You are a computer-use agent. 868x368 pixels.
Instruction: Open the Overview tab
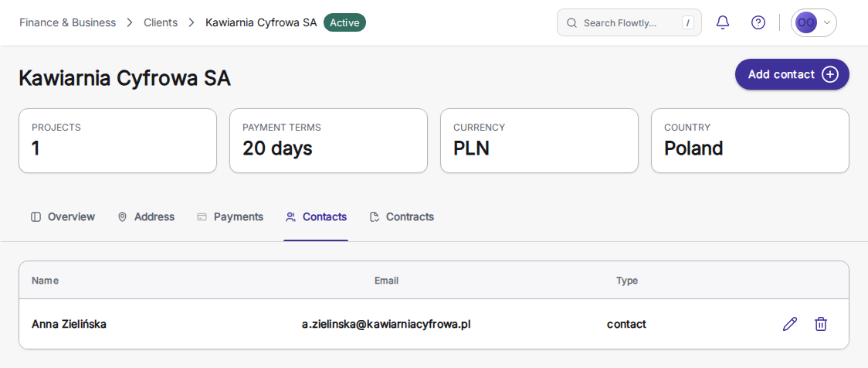63,216
